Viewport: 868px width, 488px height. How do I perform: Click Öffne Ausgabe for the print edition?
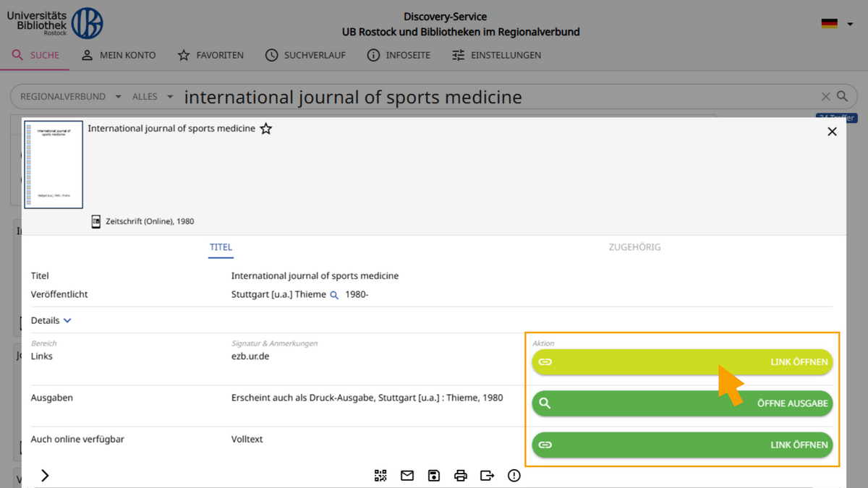681,403
